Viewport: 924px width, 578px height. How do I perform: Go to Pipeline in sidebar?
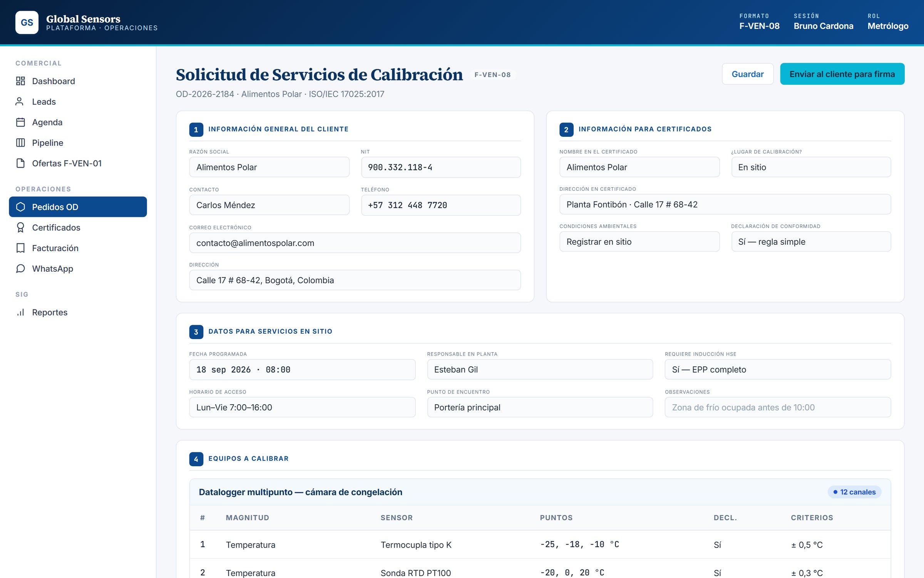78,143
